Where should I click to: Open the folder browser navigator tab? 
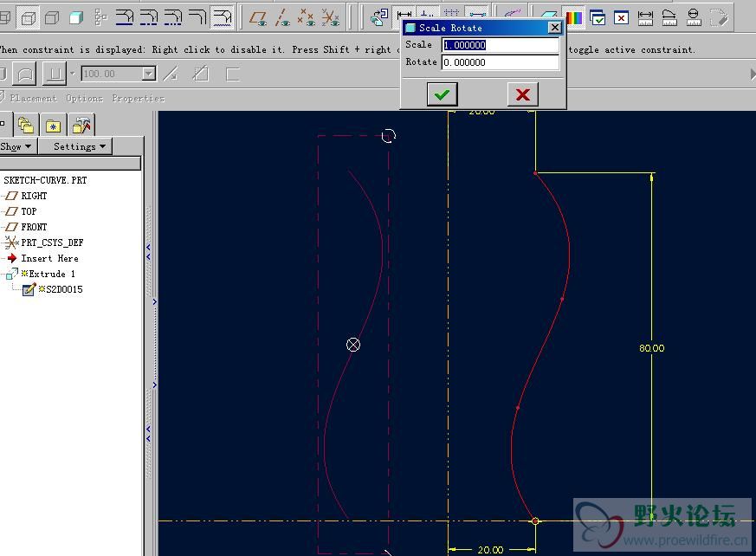(26, 126)
